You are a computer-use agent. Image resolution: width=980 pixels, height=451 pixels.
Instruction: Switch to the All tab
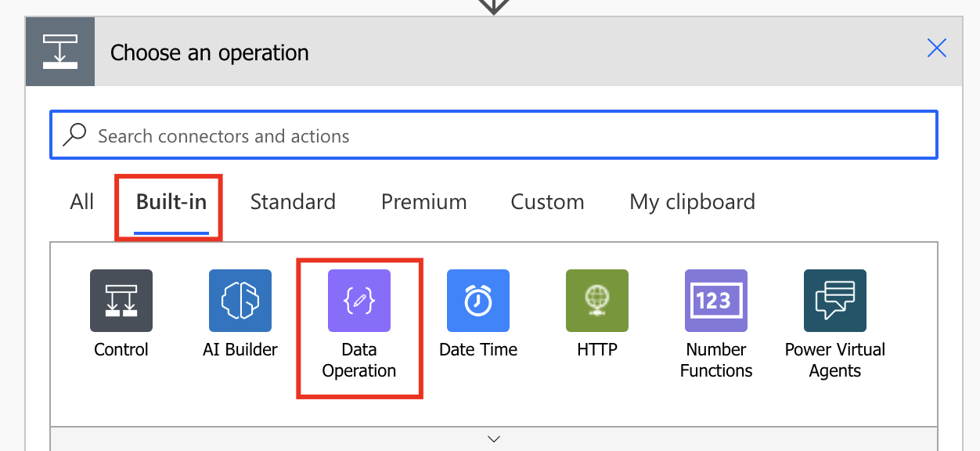pos(82,202)
